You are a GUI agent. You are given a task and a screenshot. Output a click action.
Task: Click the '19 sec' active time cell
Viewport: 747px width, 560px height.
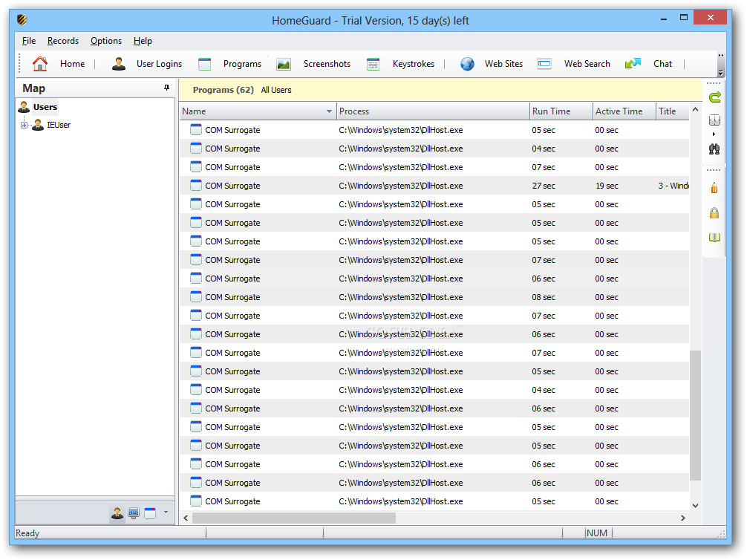(607, 186)
